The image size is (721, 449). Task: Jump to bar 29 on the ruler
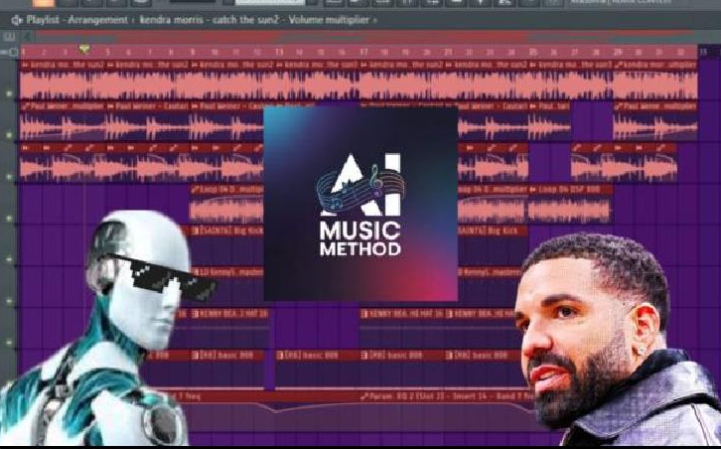617,52
